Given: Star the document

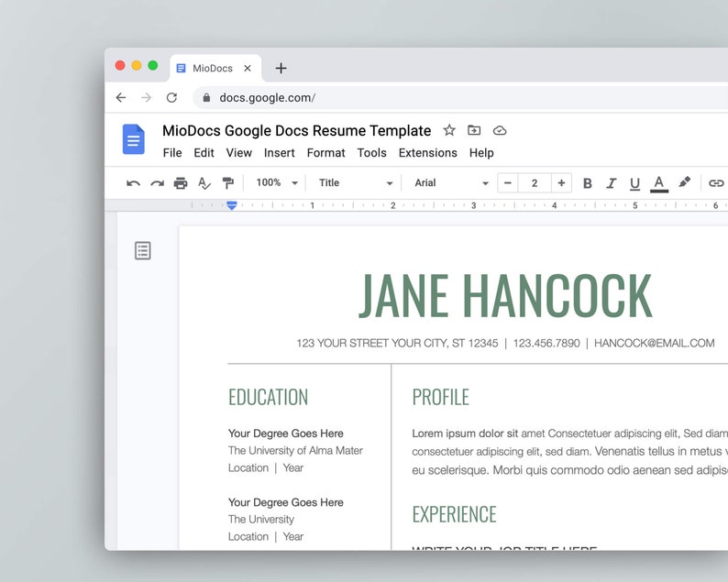Looking at the screenshot, I should click(449, 130).
